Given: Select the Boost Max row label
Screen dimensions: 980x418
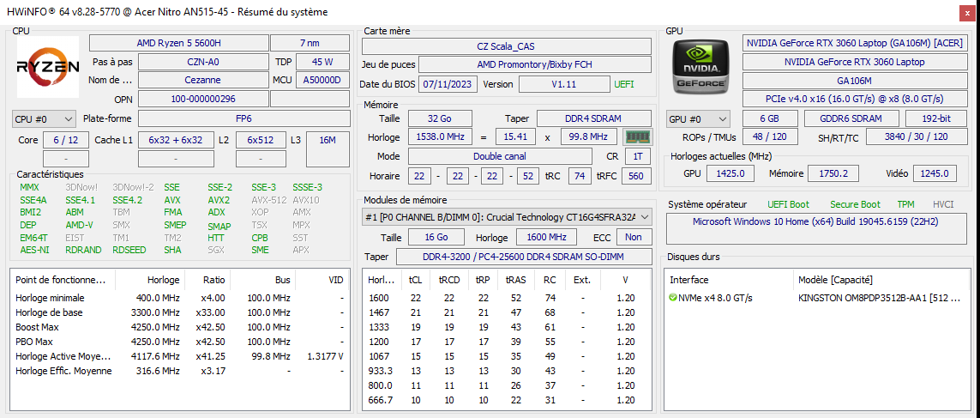Looking at the screenshot, I should [38, 327].
